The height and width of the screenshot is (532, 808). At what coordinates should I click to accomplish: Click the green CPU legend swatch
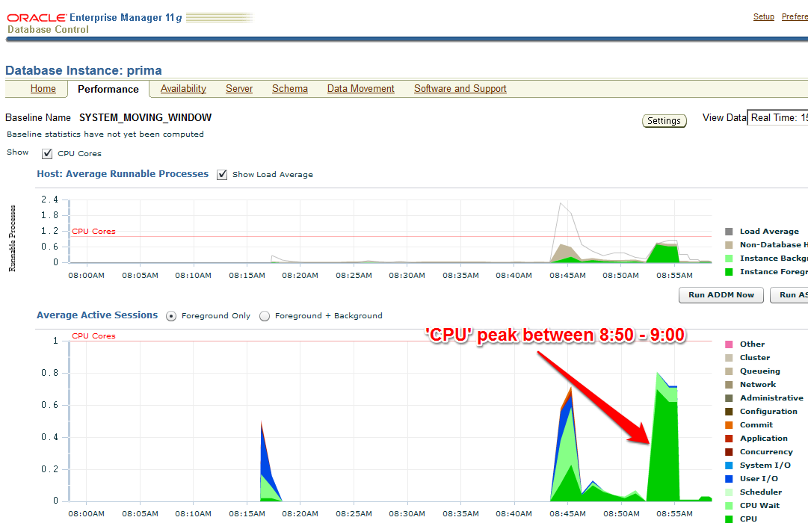tap(729, 519)
